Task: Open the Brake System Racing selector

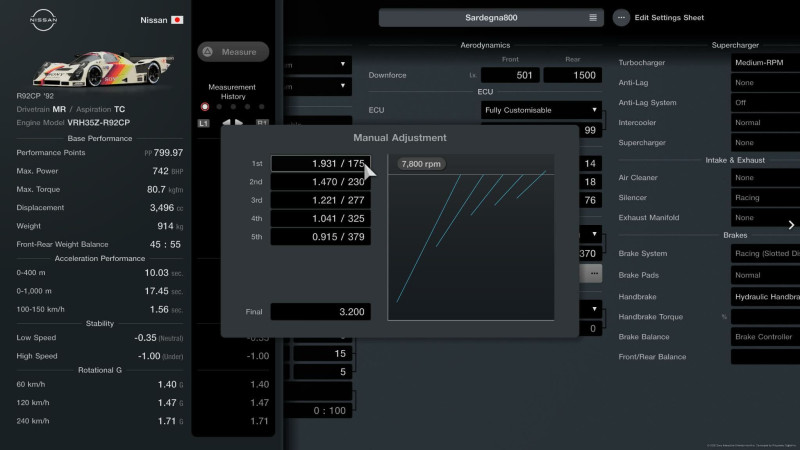Action: (x=765, y=253)
